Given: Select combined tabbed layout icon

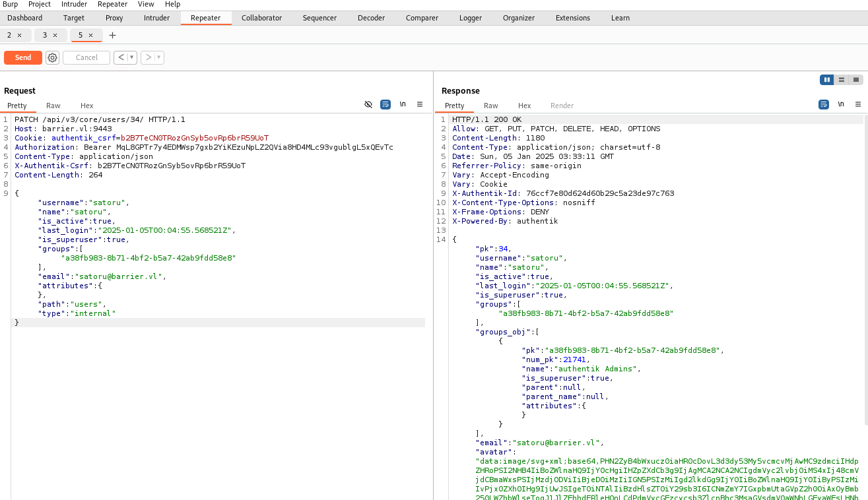Looking at the screenshot, I should 856,80.
